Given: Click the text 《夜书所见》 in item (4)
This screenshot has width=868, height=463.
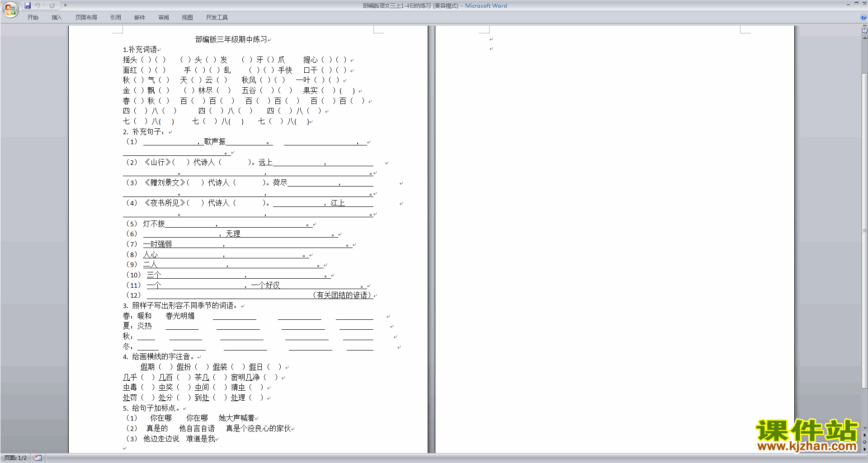Looking at the screenshot, I should 165,203.
